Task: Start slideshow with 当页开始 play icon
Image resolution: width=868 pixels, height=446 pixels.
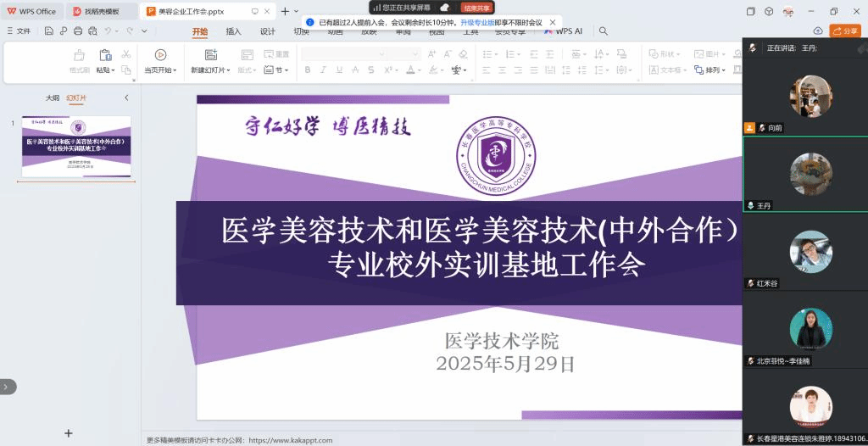Action: (x=160, y=55)
